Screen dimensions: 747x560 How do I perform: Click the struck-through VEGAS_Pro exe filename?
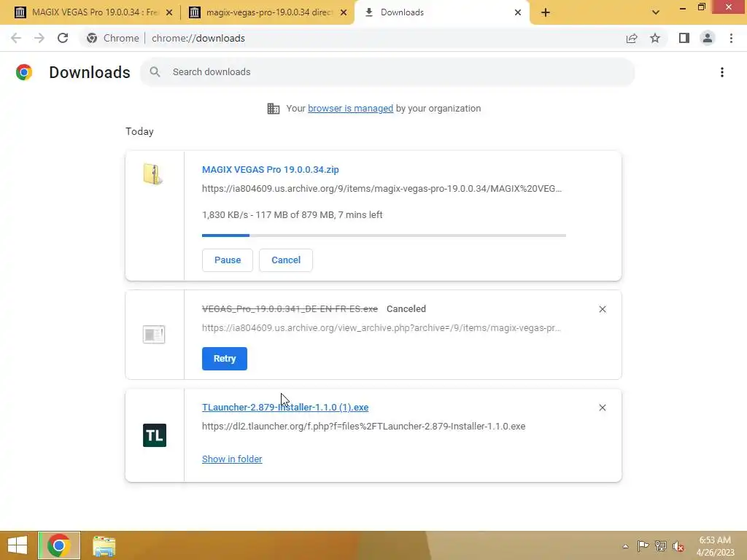[x=290, y=309]
